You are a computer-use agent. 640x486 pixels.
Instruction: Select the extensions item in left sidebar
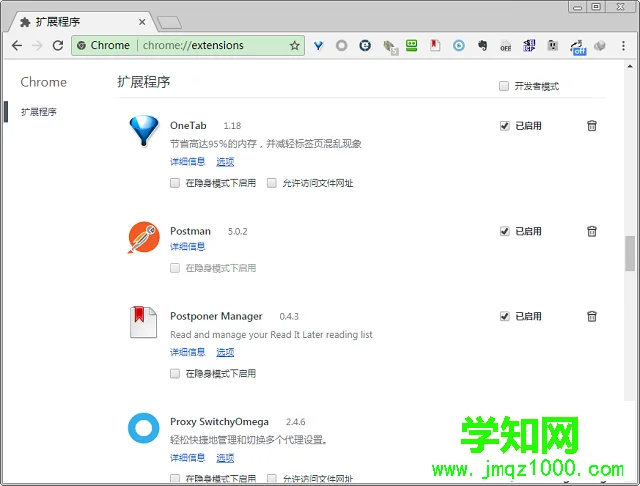coord(39,112)
